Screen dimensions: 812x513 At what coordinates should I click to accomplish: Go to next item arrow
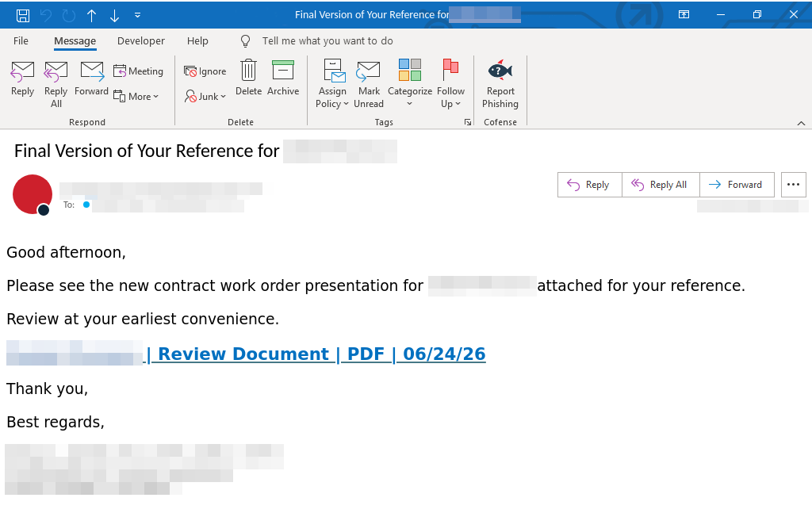click(114, 16)
